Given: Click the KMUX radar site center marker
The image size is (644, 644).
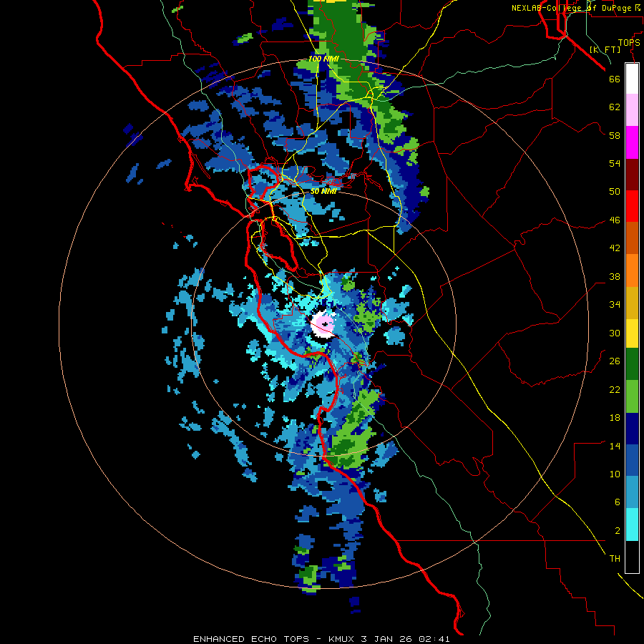Looking at the screenshot, I should (326, 324).
